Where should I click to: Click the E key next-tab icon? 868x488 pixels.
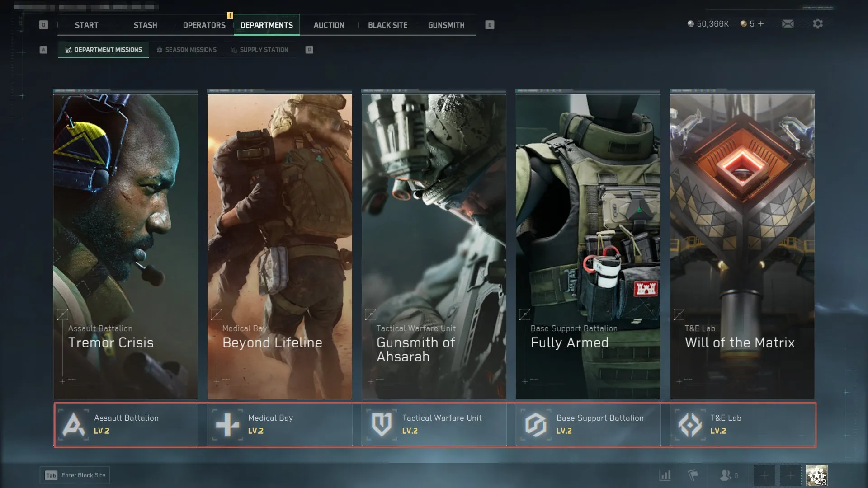click(x=490, y=25)
